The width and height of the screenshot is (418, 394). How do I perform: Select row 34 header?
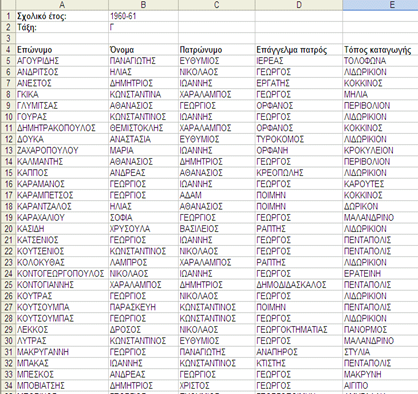8,385
